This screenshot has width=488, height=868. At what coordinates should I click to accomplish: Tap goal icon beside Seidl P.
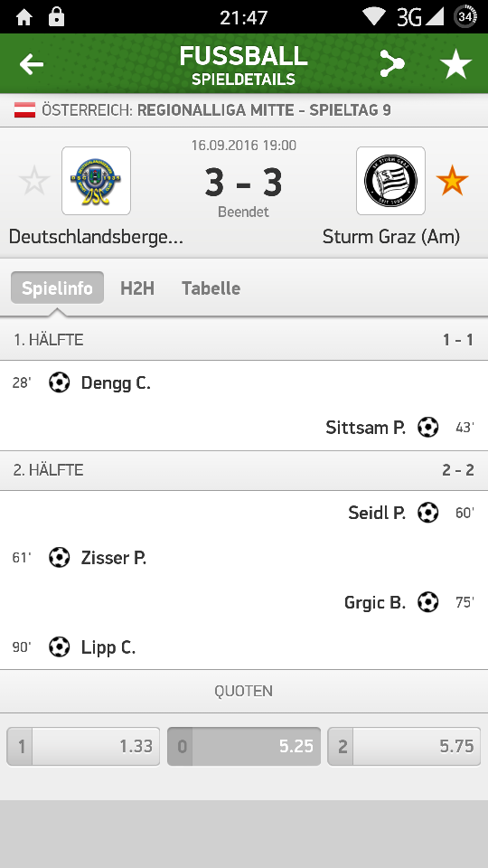pyautogui.click(x=427, y=513)
